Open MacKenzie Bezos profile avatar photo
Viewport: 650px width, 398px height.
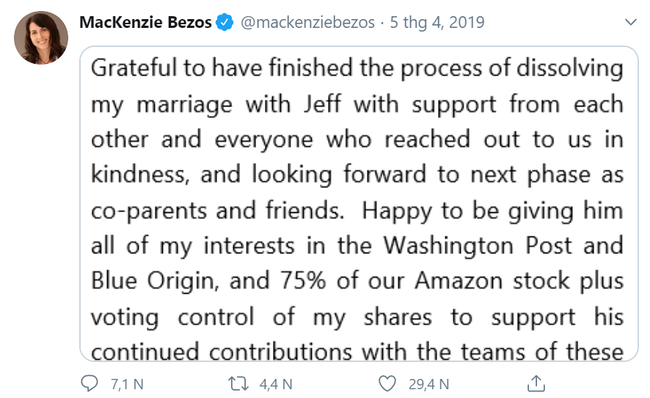[41, 38]
